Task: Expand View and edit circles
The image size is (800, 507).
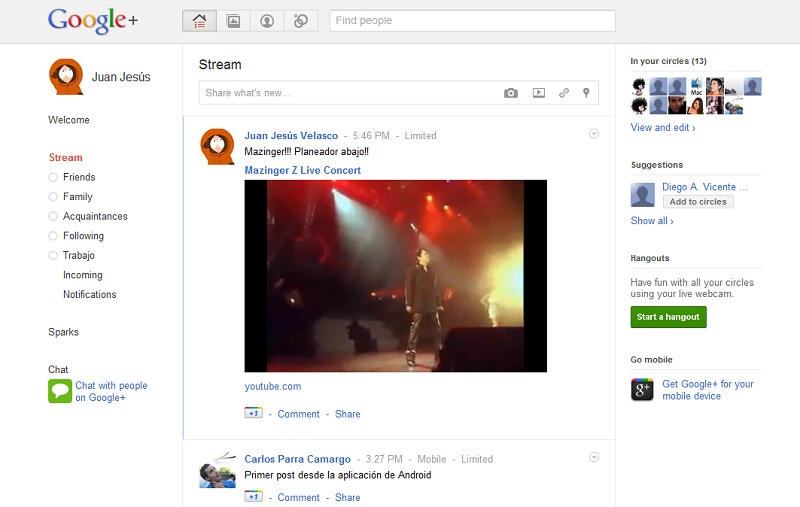Action: (663, 128)
